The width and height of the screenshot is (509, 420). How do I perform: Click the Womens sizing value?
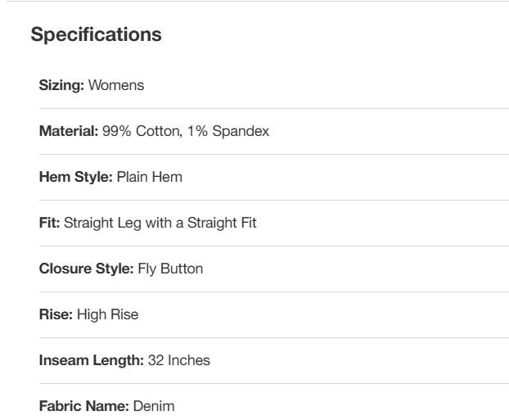116,85
